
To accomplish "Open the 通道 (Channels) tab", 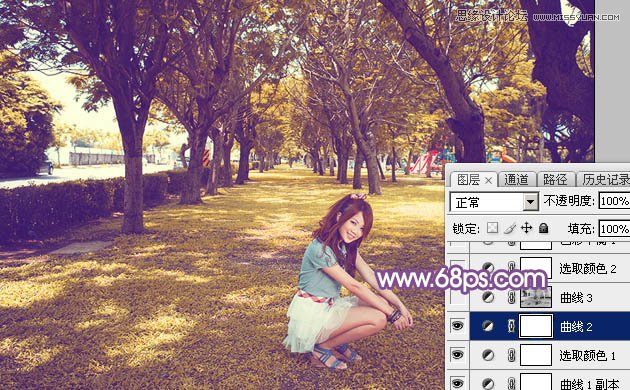I will (x=516, y=180).
